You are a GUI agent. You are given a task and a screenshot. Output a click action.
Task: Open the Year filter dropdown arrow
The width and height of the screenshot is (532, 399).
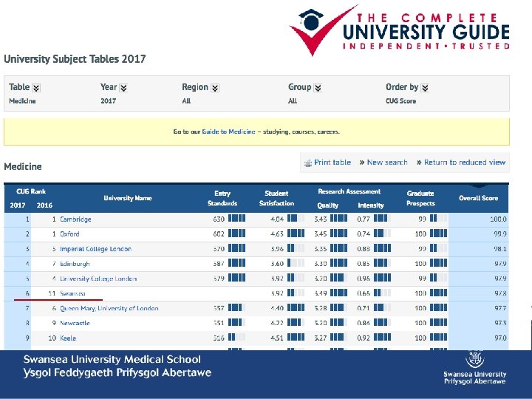point(123,88)
